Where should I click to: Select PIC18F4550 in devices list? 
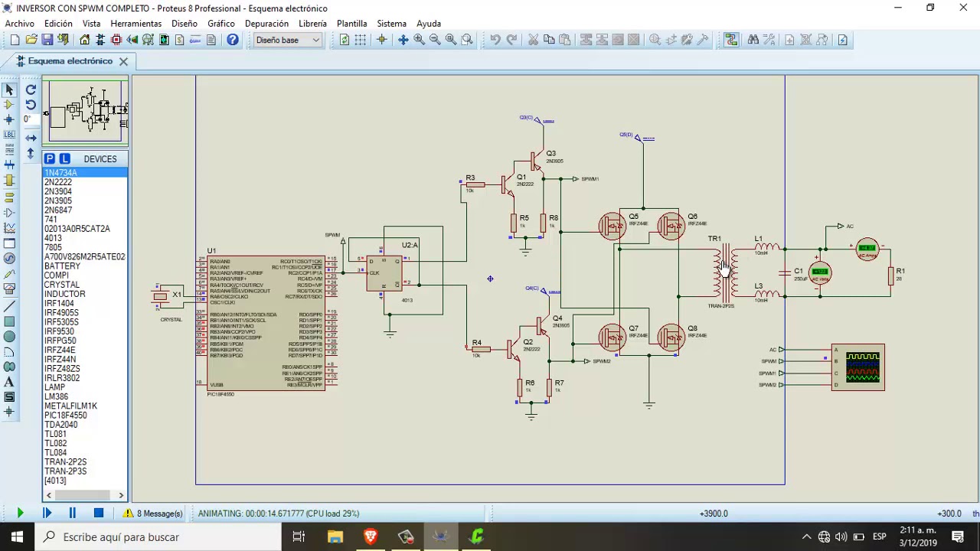click(x=85, y=416)
